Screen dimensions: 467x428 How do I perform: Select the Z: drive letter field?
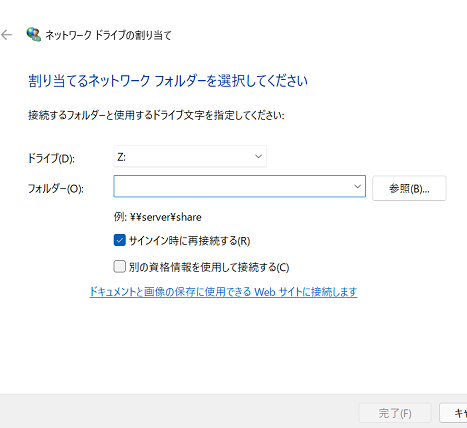(x=190, y=156)
